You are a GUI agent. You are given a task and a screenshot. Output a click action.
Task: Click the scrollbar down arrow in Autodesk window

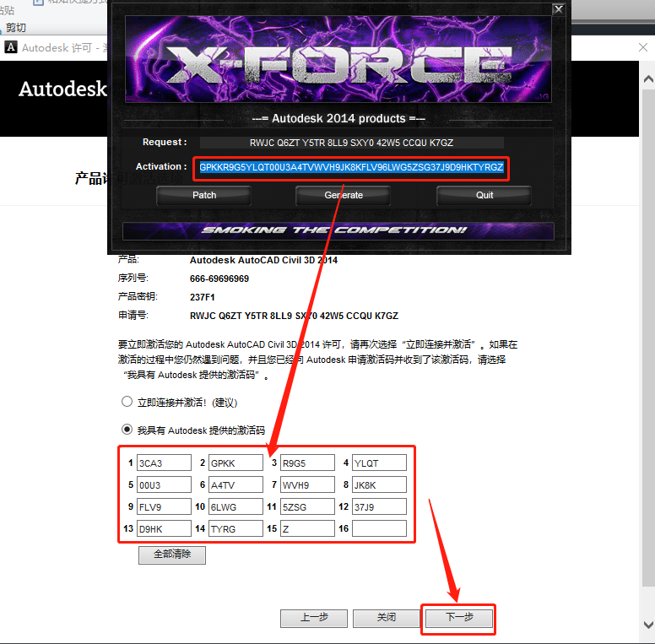tap(648, 625)
